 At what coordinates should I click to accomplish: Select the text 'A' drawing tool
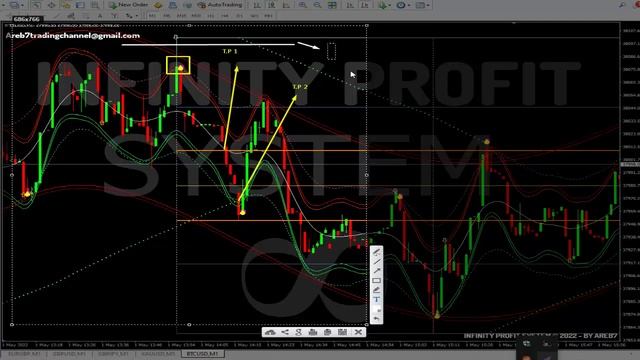100,16
